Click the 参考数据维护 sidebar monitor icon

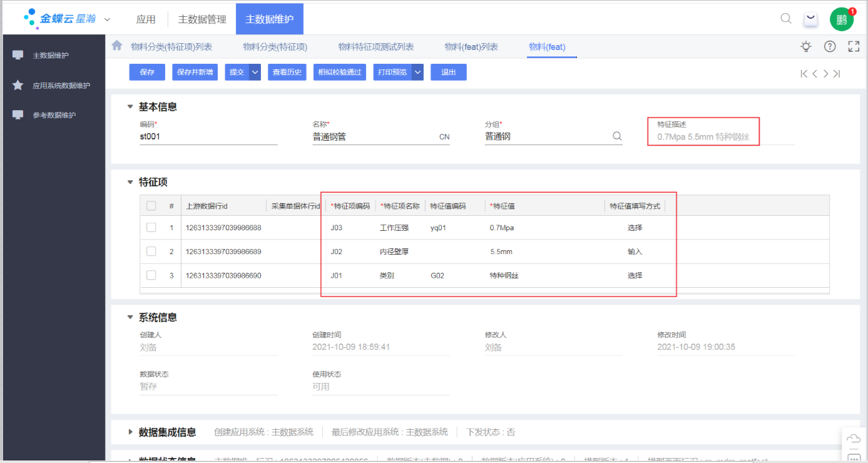click(x=18, y=115)
